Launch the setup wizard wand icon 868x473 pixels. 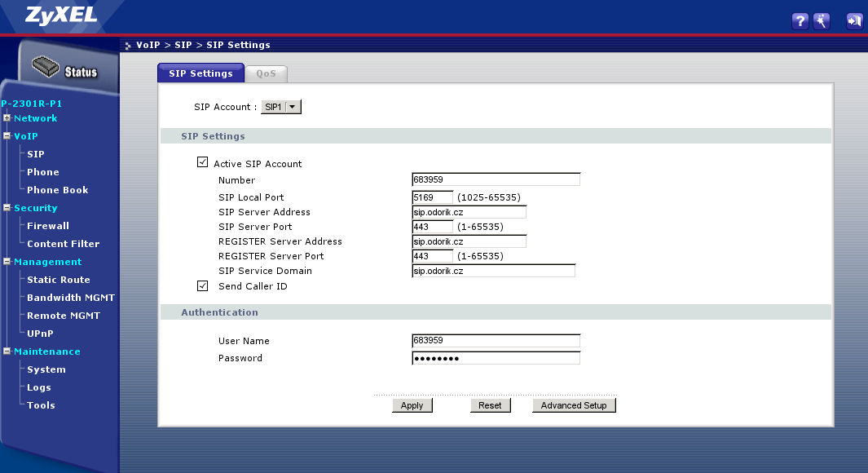point(822,21)
